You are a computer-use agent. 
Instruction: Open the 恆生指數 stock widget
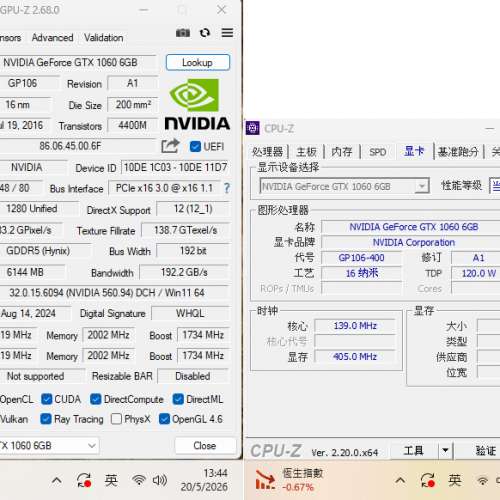[289, 480]
